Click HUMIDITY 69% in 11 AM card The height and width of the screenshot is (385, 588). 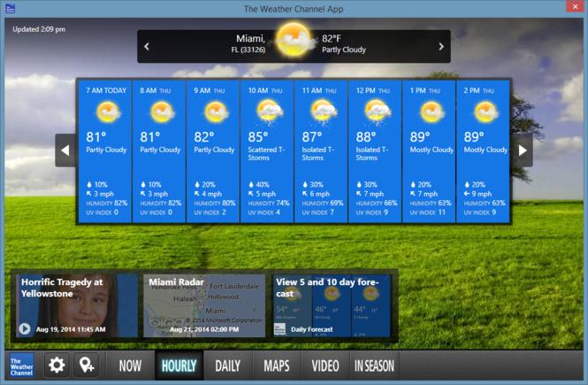pos(323,203)
